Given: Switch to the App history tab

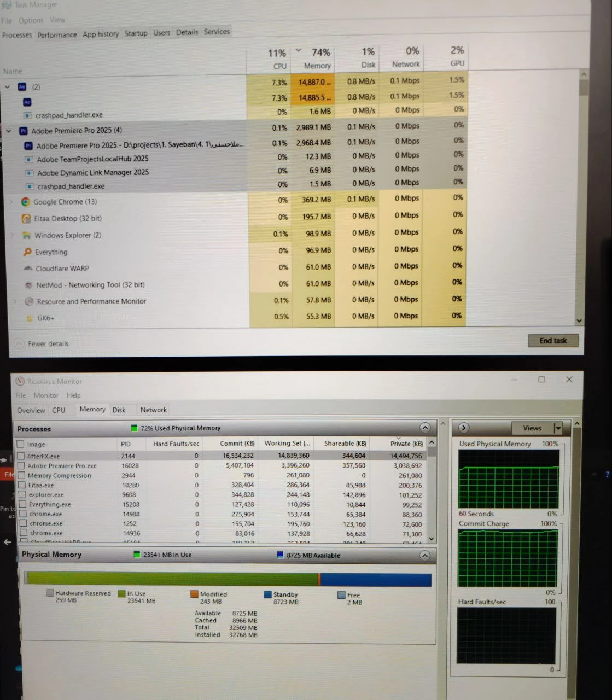Looking at the screenshot, I should coord(101,34).
